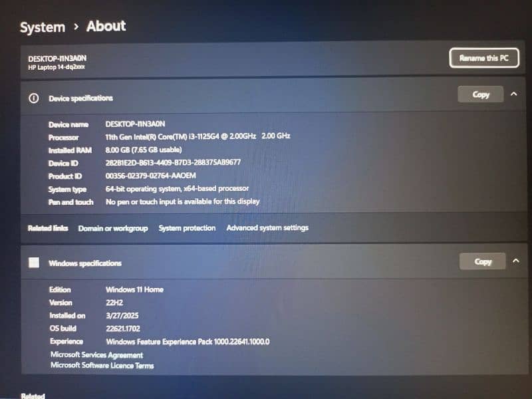Click the Windows specifications heading text
The height and width of the screenshot is (399, 532).
tap(85, 263)
